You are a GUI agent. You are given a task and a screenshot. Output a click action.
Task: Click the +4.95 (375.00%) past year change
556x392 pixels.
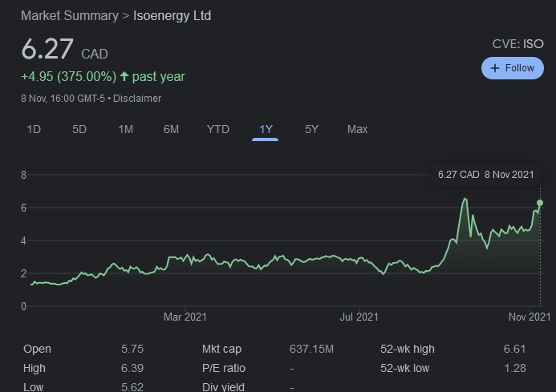click(103, 77)
